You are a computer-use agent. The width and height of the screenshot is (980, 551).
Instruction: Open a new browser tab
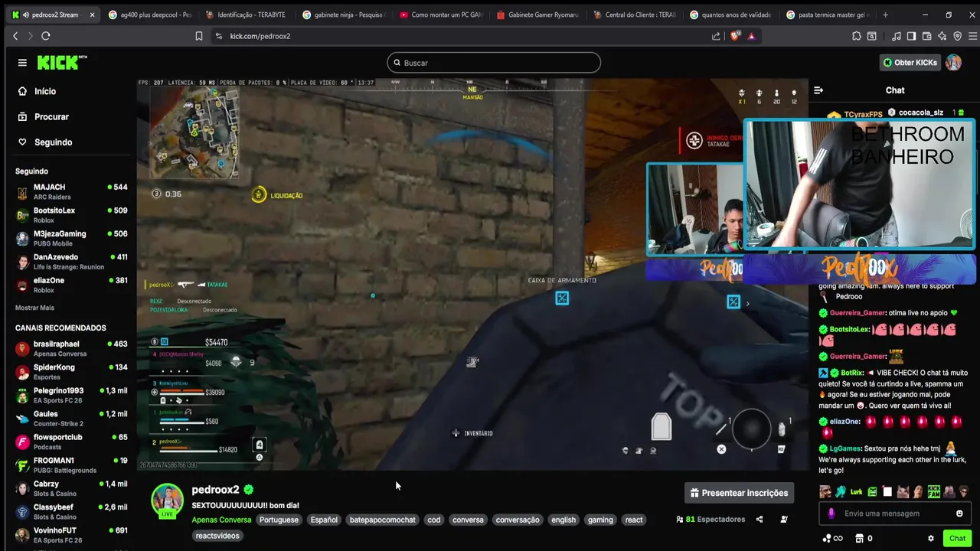point(886,15)
